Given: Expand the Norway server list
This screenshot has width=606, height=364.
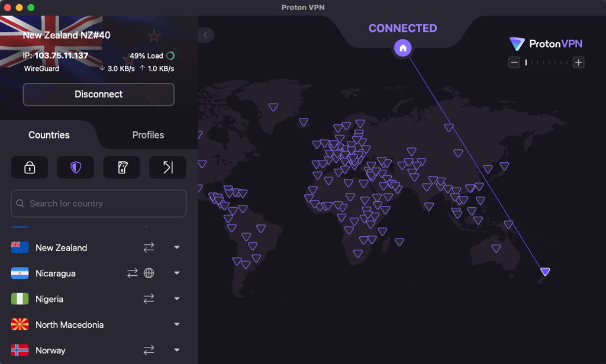Looking at the screenshot, I should coord(177,350).
